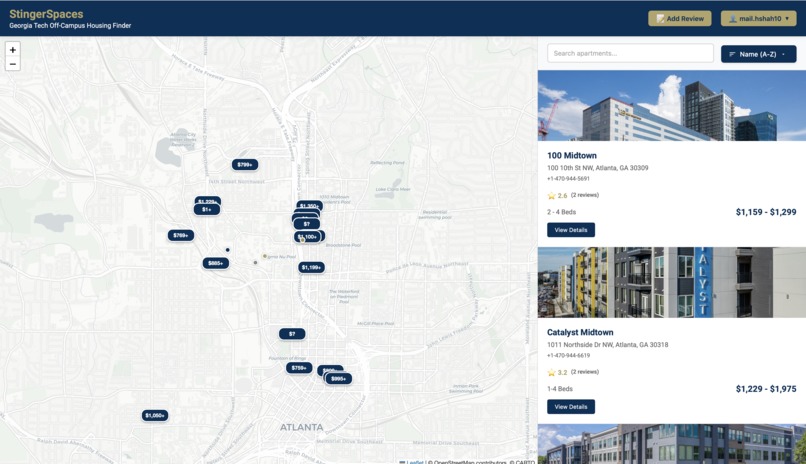This screenshot has width=806, height=464.
Task: Click the Search apartments input field
Action: [630, 53]
